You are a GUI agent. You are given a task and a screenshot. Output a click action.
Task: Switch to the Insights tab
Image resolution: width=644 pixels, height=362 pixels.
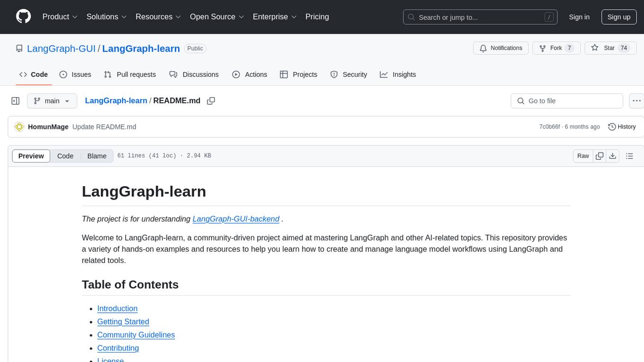[398, 74]
